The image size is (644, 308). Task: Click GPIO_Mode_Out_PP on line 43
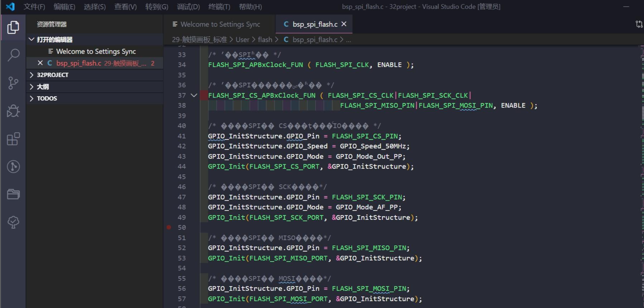(369, 156)
